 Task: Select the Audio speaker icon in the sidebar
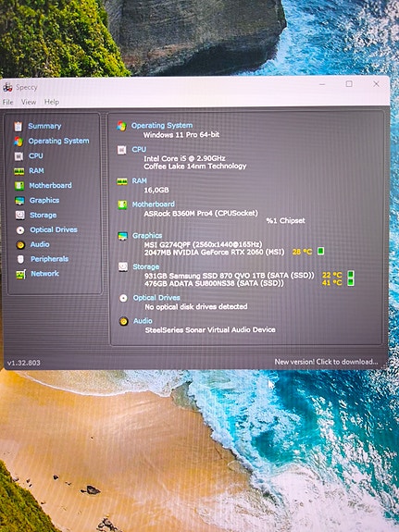tap(20, 245)
